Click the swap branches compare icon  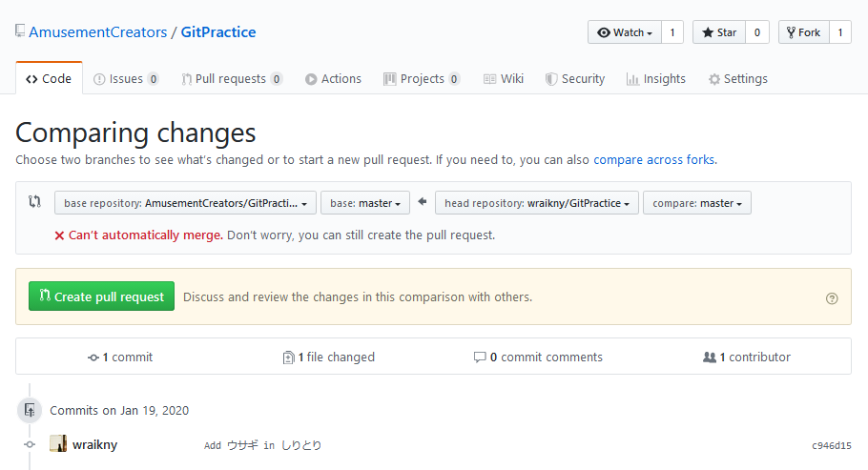click(x=35, y=201)
